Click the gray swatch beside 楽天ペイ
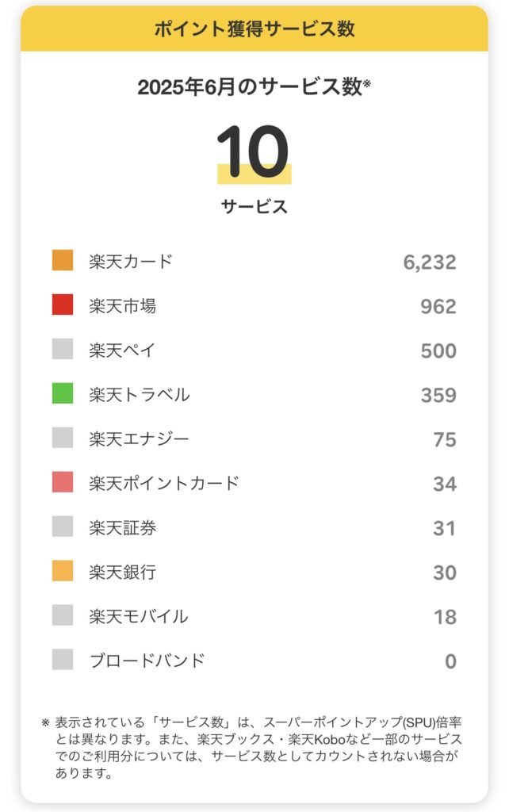Screen dimensions: 509x812 click(x=63, y=349)
